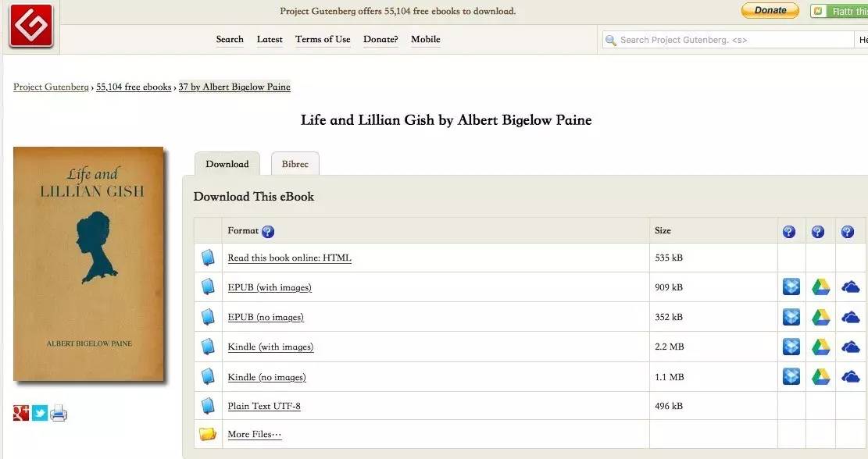868x459 pixels.
Task: Click book icon beside Kindle (no images)
Action: [x=208, y=376]
